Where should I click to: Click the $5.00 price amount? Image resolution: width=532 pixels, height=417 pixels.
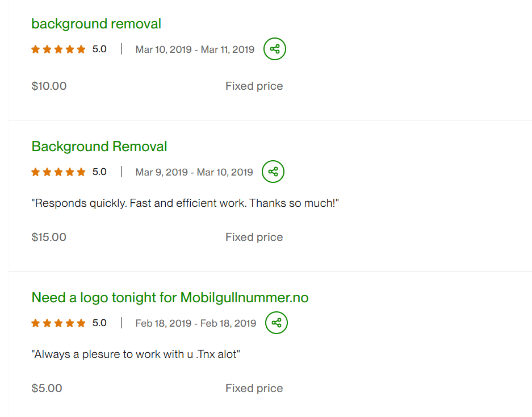click(47, 389)
